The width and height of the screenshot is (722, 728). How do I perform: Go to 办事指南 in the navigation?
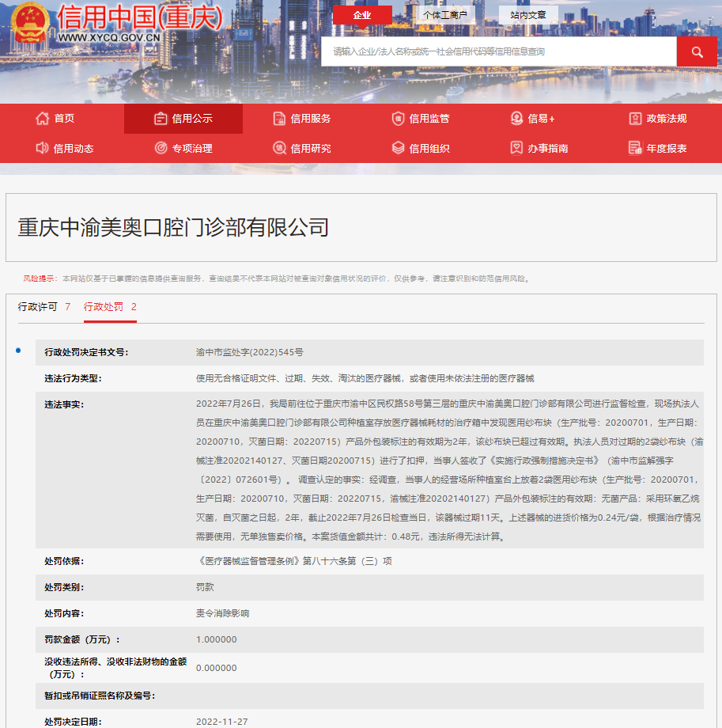coord(547,148)
